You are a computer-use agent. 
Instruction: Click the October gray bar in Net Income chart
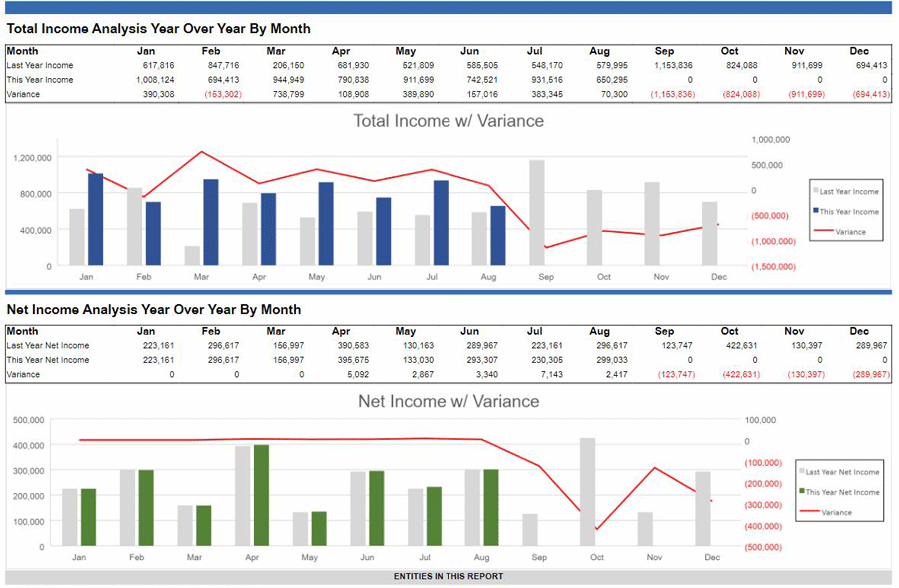pyautogui.click(x=587, y=491)
